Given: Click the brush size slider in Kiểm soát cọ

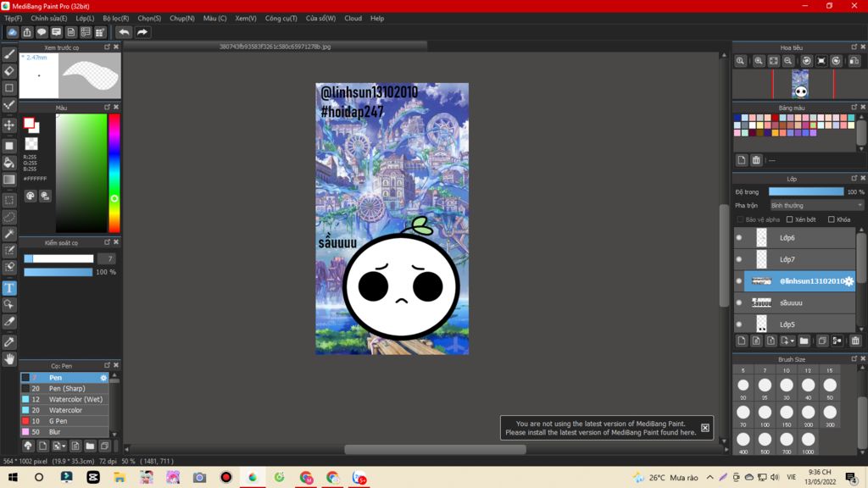Looking at the screenshot, I should (58, 258).
